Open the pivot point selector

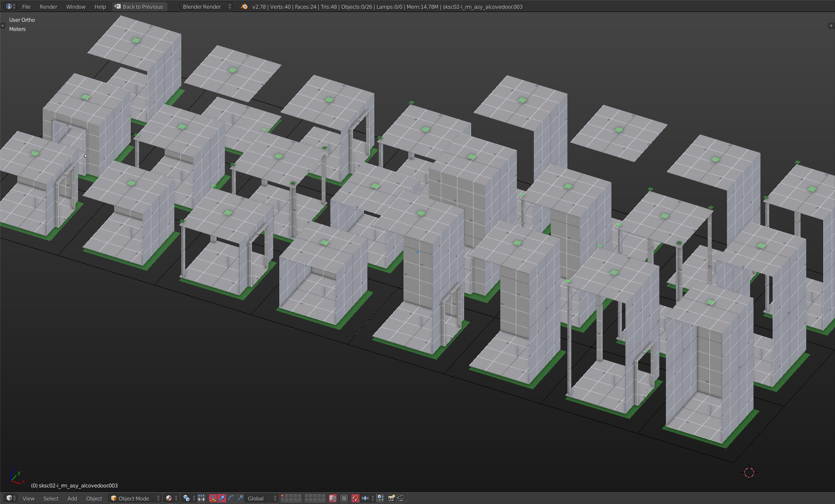(x=189, y=498)
